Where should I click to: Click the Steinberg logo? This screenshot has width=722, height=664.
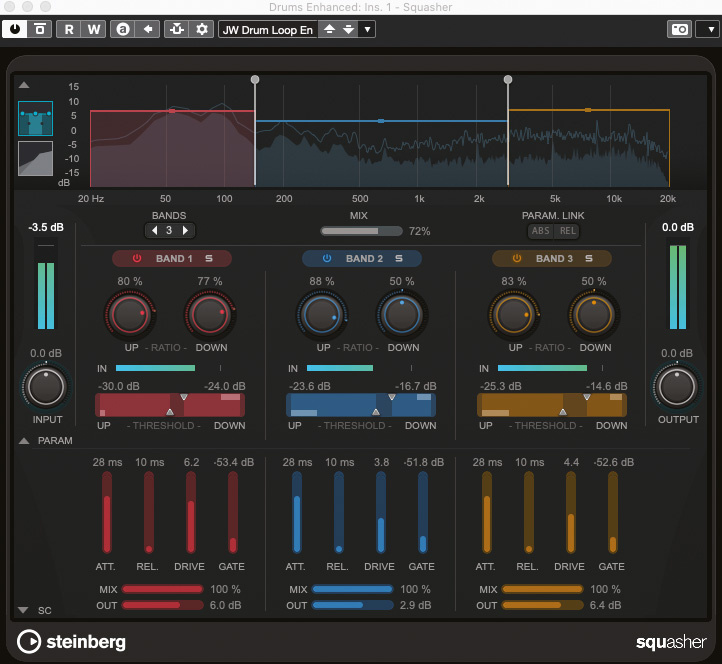[x=71, y=641]
